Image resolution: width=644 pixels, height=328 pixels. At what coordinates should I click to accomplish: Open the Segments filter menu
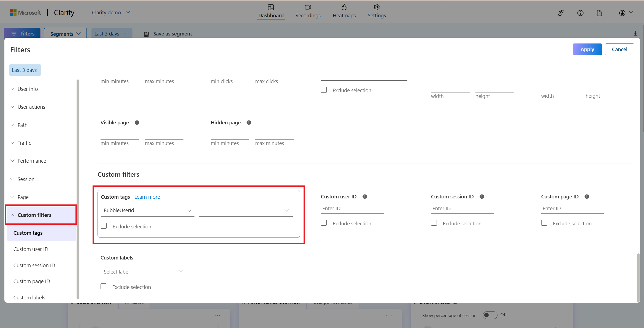coord(65,34)
